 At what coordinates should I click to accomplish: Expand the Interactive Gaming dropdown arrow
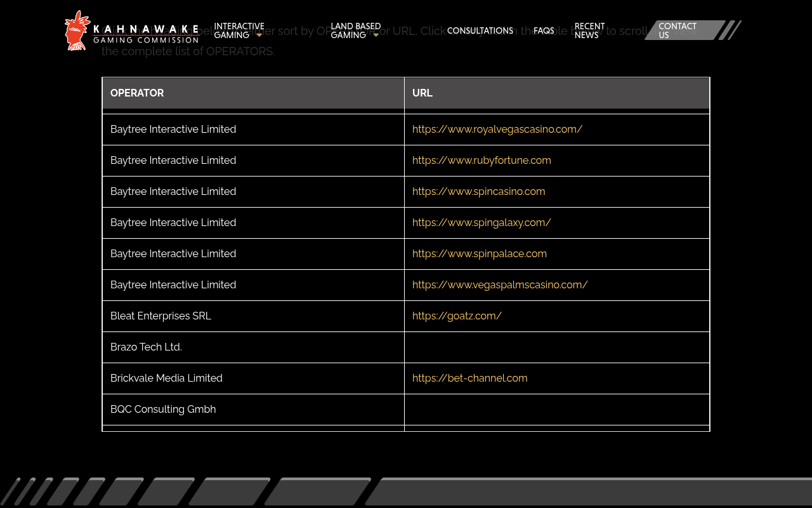click(x=259, y=36)
